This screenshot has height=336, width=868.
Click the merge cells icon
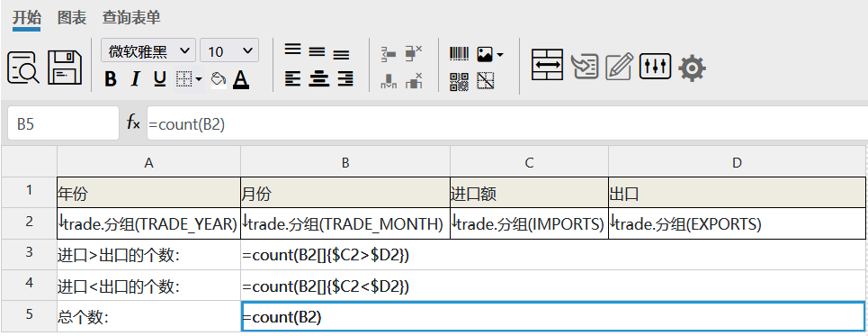tap(547, 65)
